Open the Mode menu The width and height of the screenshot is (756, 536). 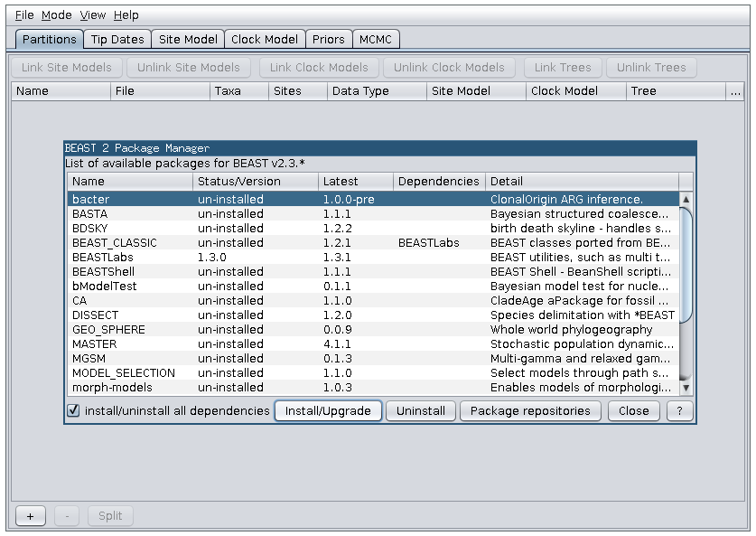pyautogui.click(x=56, y=15)
